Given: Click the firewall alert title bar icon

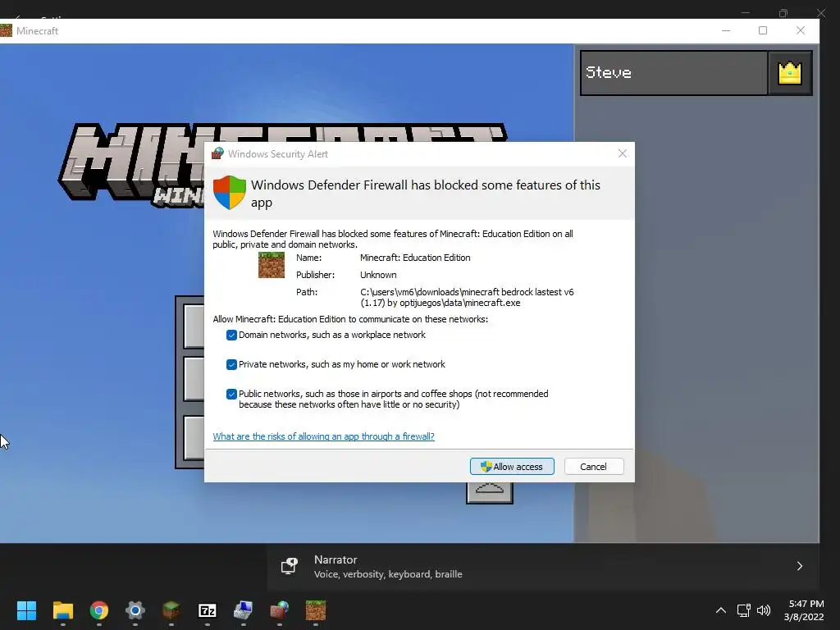Looking at the screenshot, I should point(217,153).
